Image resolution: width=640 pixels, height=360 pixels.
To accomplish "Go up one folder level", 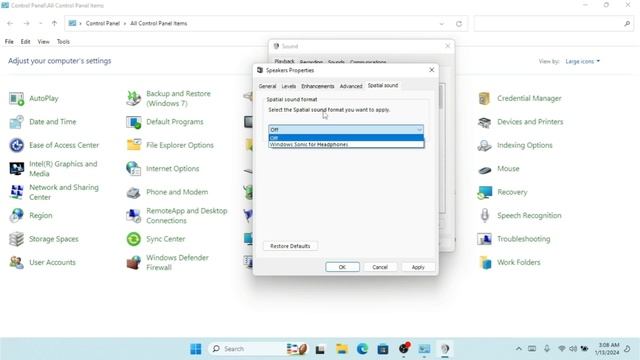I will point(54,24).
